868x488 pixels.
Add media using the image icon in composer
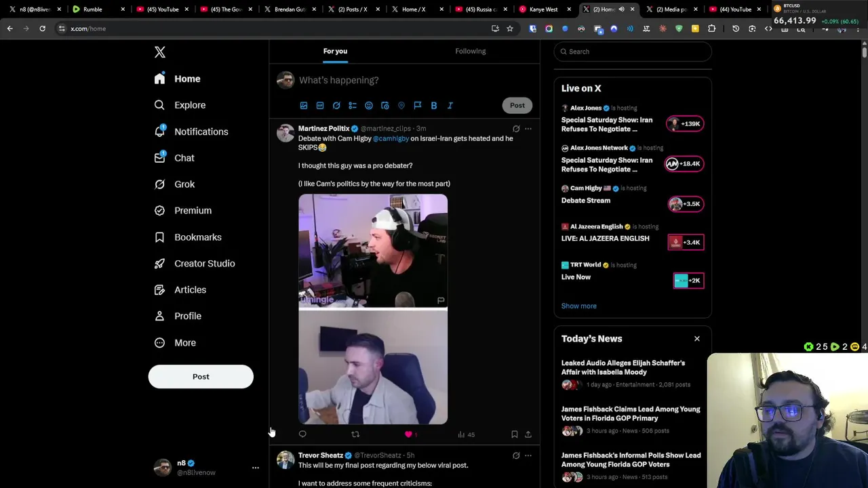tap(304, 106)
